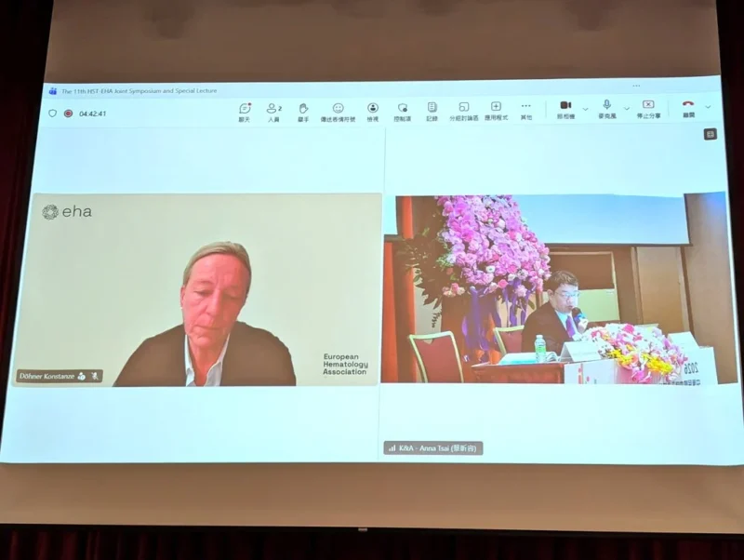Open the meeting chat panel
The width and height of the screenshot is (744, 560).
point(245,110)
